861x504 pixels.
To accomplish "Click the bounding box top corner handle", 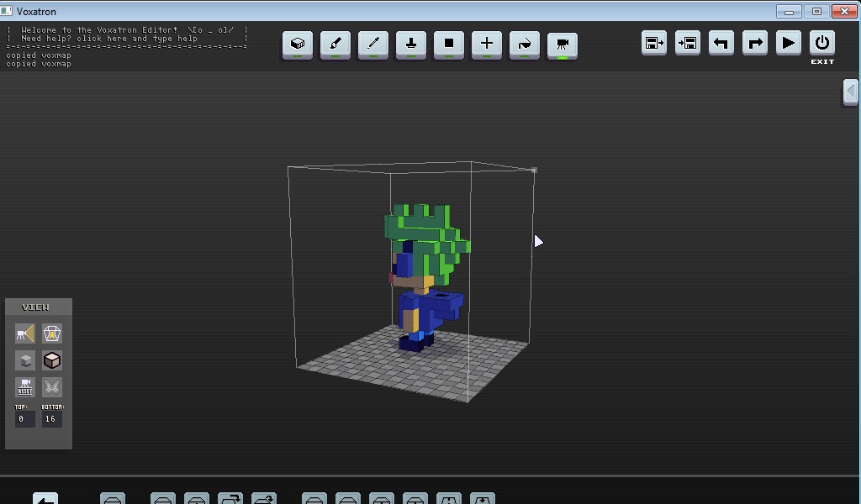I will tap(534, 171).
